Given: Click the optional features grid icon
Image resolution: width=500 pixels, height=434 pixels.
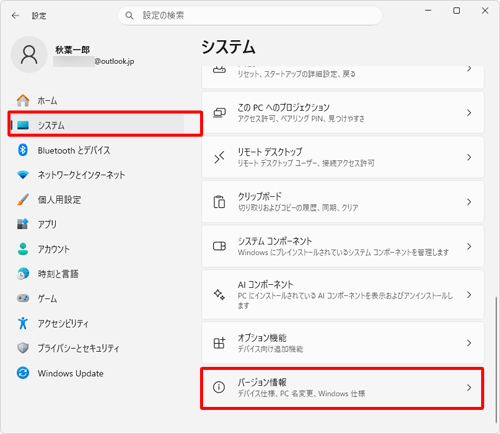Looking at the screenshot, I should click(x=219, y=343).
